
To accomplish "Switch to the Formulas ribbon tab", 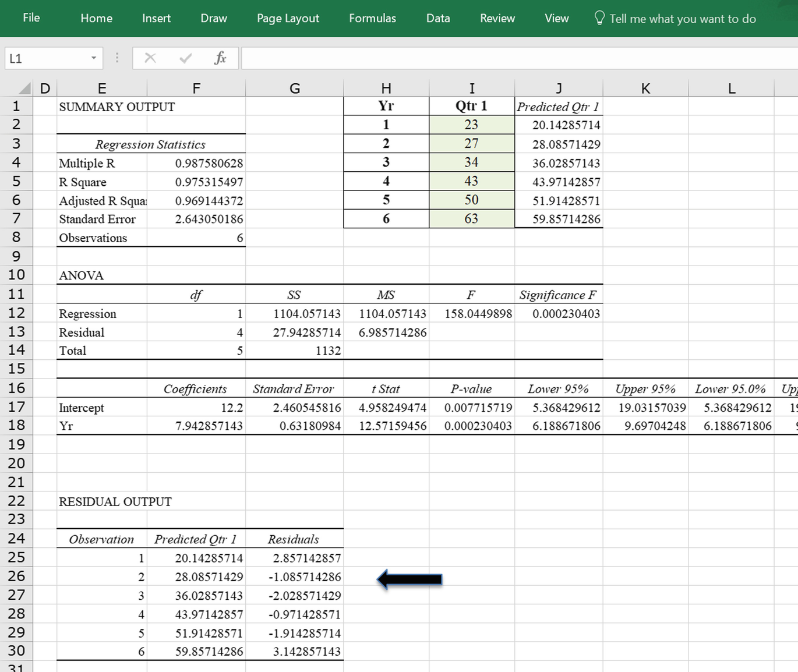I will pyautogui.click(x=372, y=18).
